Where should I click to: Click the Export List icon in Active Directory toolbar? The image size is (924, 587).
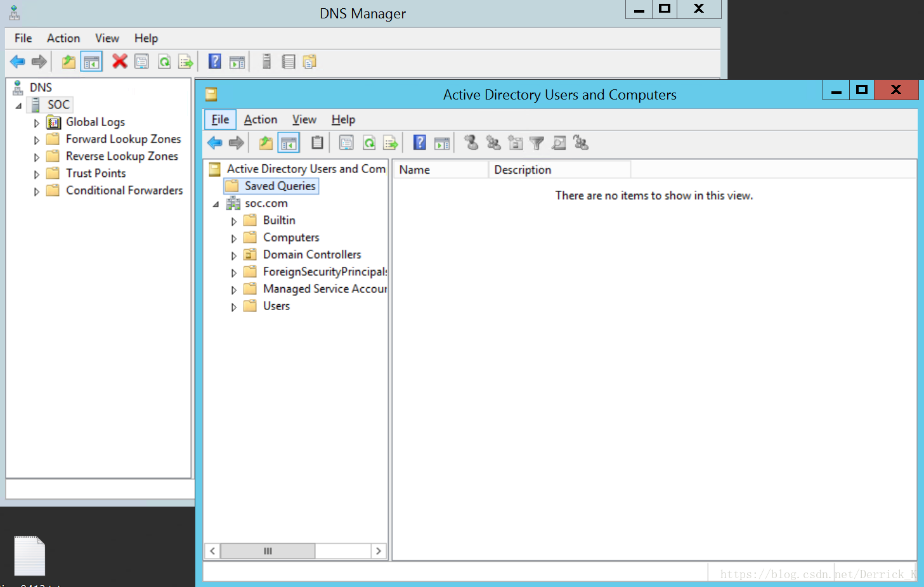391,143
